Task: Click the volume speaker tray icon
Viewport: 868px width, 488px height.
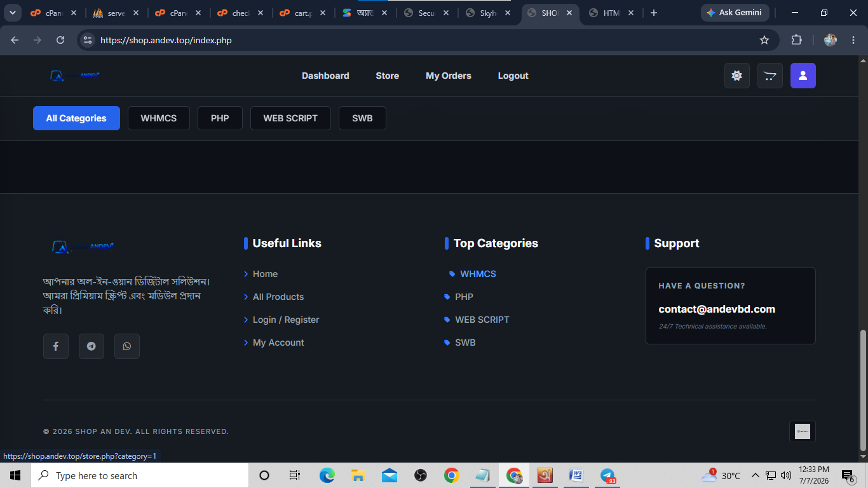Action: [786, 475]
